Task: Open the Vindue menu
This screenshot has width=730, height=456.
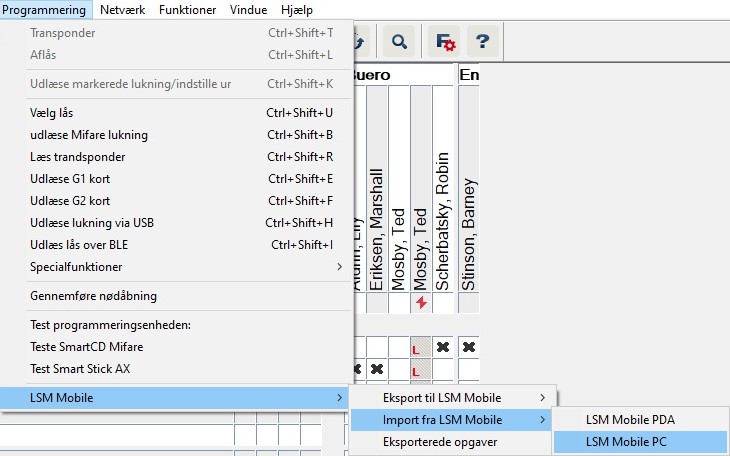Action: pyautogui.click(x=249, y=9)
